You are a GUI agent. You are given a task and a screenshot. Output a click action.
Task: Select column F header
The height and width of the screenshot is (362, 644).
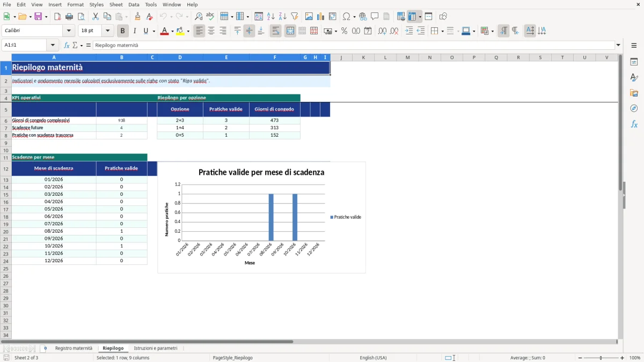275,57
